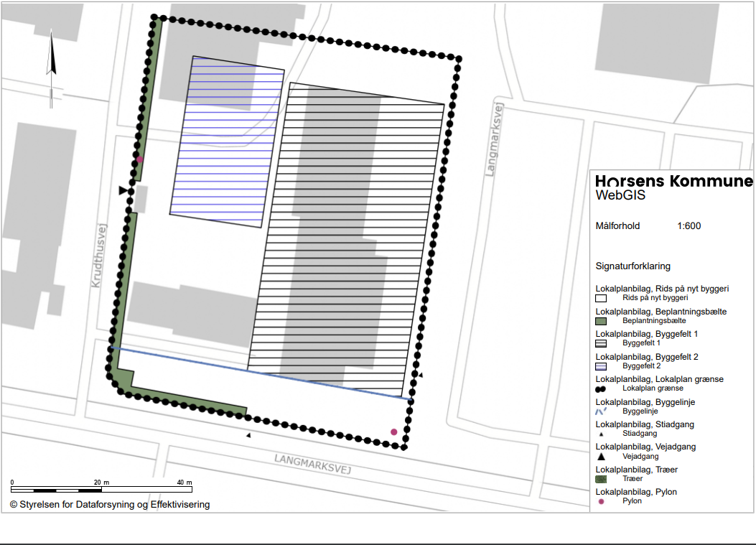The width and height of the screenshot is (756, 545).
Task: Click the 20 m mark on the scale bar
Action: [x=101, y=483]
